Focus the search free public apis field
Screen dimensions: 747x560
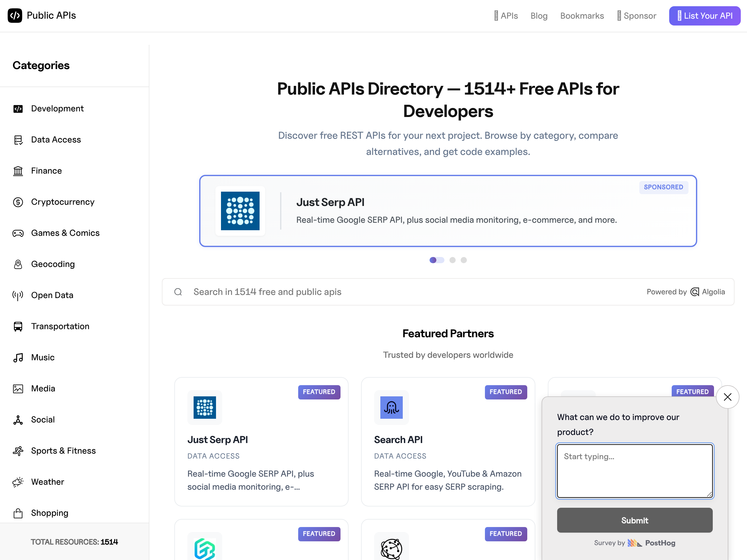point(405,292)
